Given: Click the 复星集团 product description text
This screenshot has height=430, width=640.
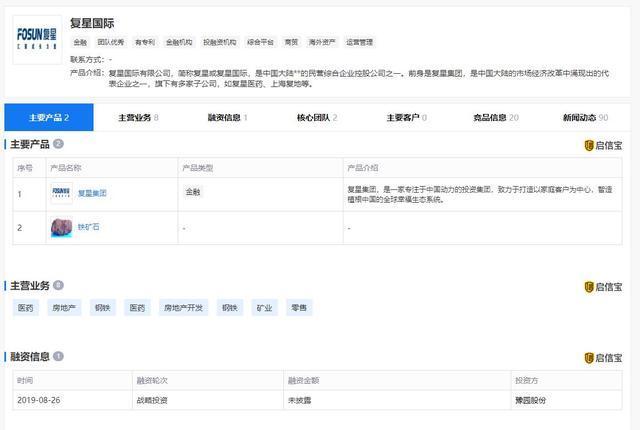Looking at the screenshot, I should click(480, 194).
